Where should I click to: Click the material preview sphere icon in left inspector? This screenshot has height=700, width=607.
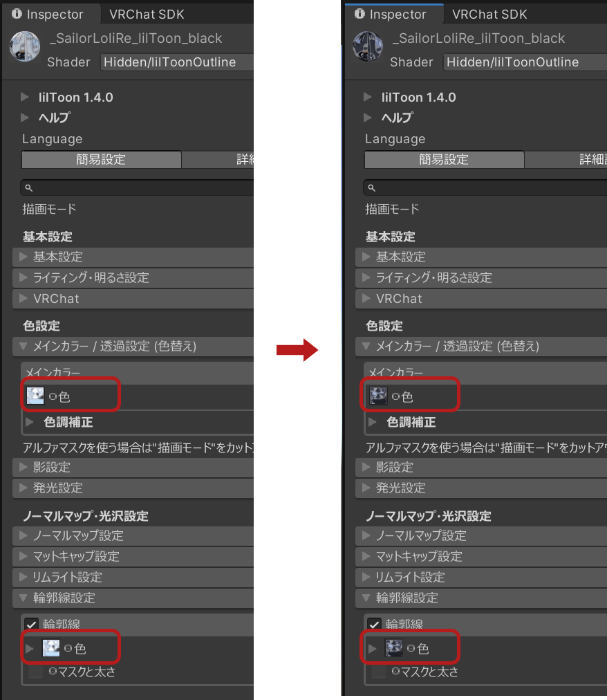point(25,46)
